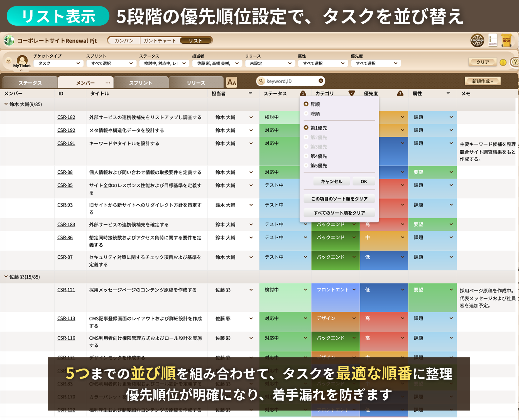Select 第4優先 radio button
The width and height of the screenshot is (519, 420).
pos(306,156)
